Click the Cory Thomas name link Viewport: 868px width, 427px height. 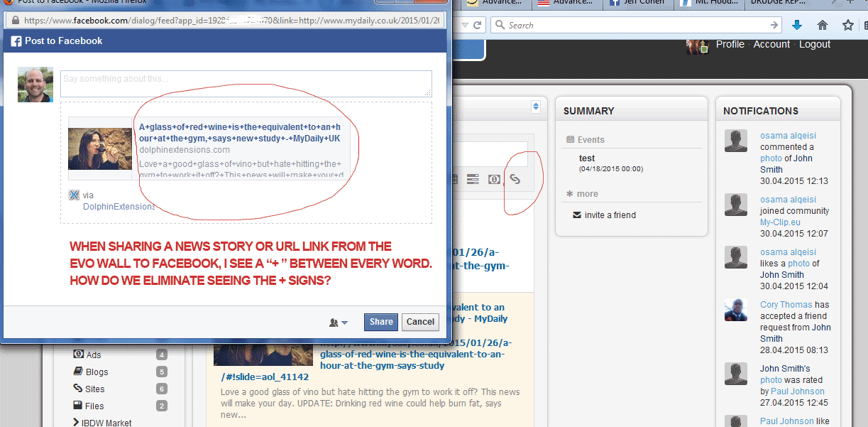click(x=786, y=305)
